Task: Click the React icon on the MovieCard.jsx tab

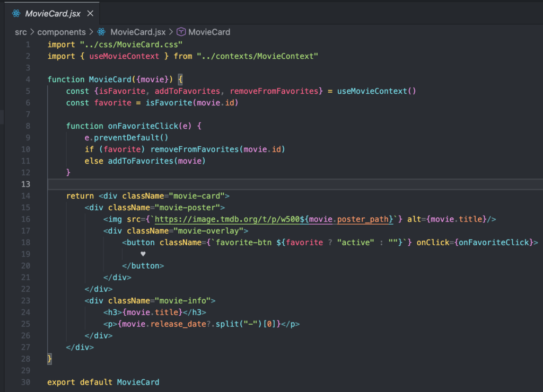Action: [x=16, y=13]
